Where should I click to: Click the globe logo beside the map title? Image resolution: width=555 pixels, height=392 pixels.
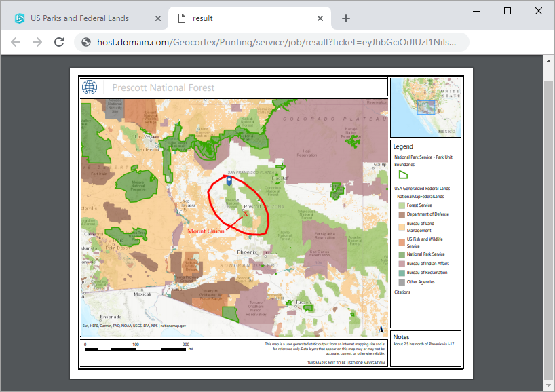90,87
